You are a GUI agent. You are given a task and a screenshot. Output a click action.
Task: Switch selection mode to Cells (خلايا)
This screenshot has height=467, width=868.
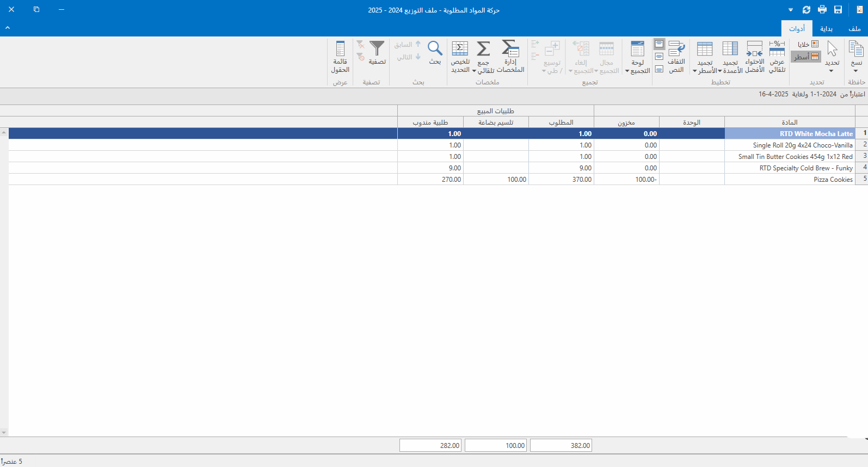point(808,45)
